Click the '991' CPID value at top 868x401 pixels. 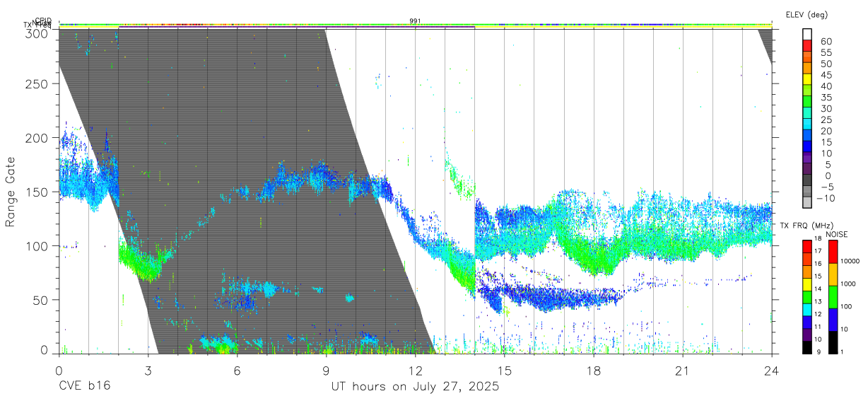tap(415, 21)
